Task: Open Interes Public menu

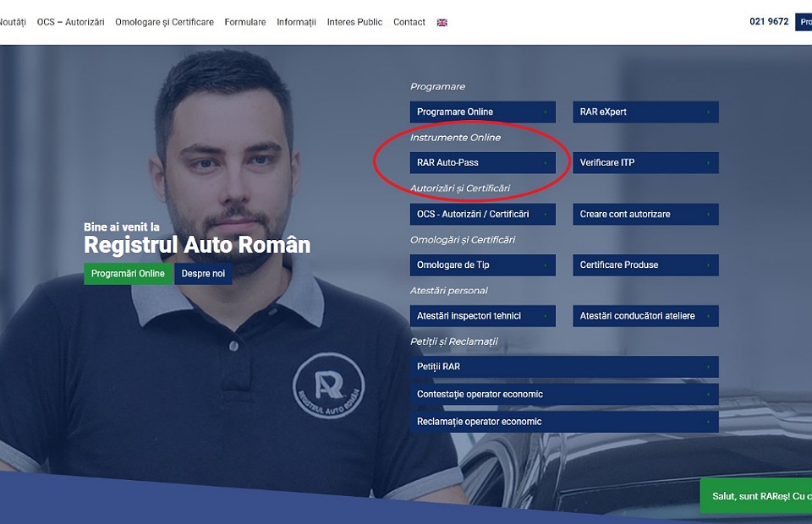Action: (354, 22)
